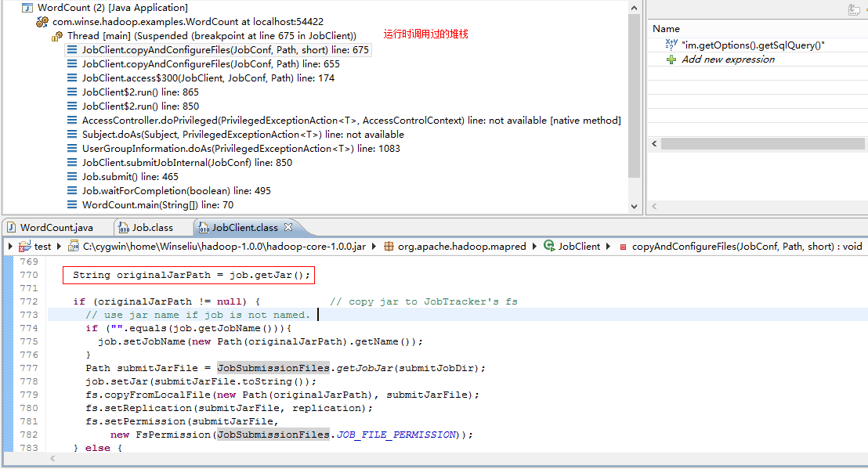Click Add new expression entry
The image size is (868, 469).
(728, 60)
